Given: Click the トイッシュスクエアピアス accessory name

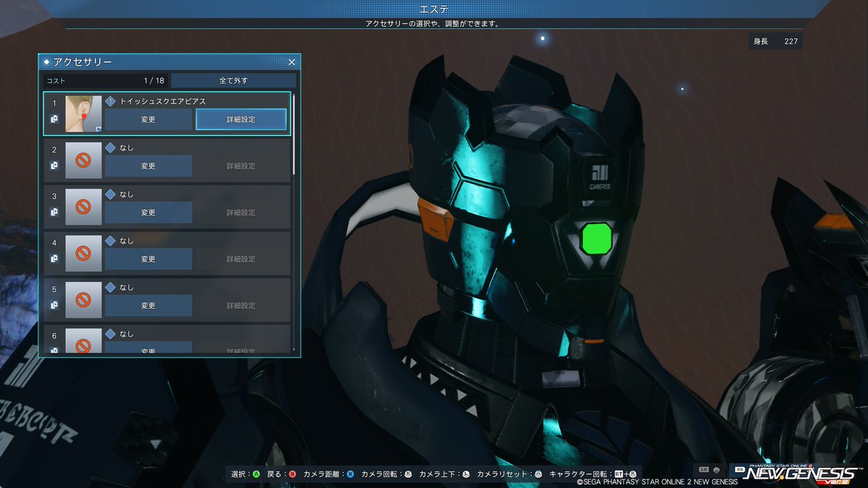Looking at the screenshot, I should click(x=163, y=102).
